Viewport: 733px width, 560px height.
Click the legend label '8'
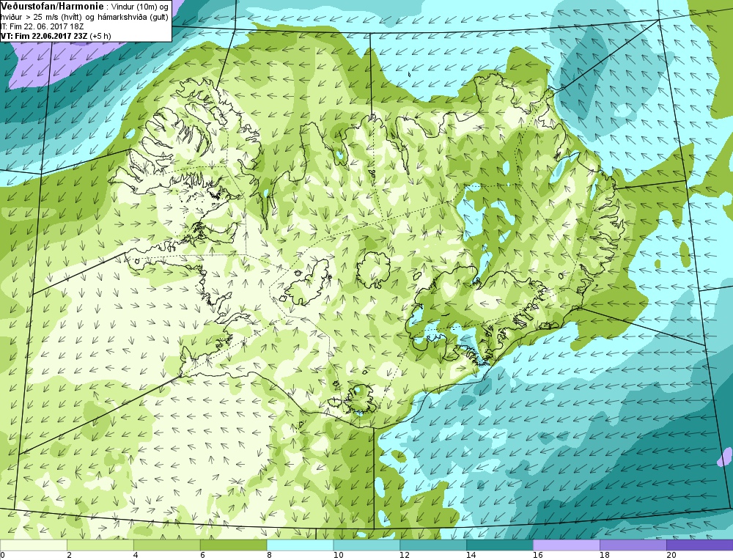tap(269, 556)
